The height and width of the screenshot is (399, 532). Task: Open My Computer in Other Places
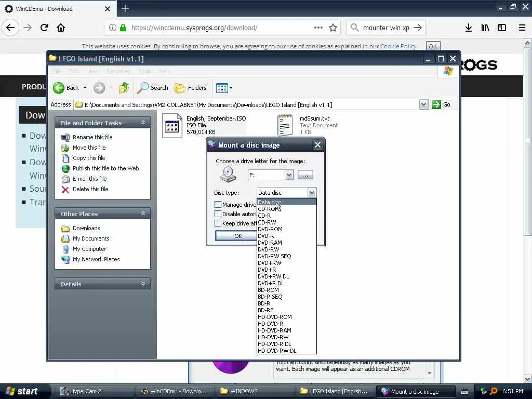click(89, 249)
